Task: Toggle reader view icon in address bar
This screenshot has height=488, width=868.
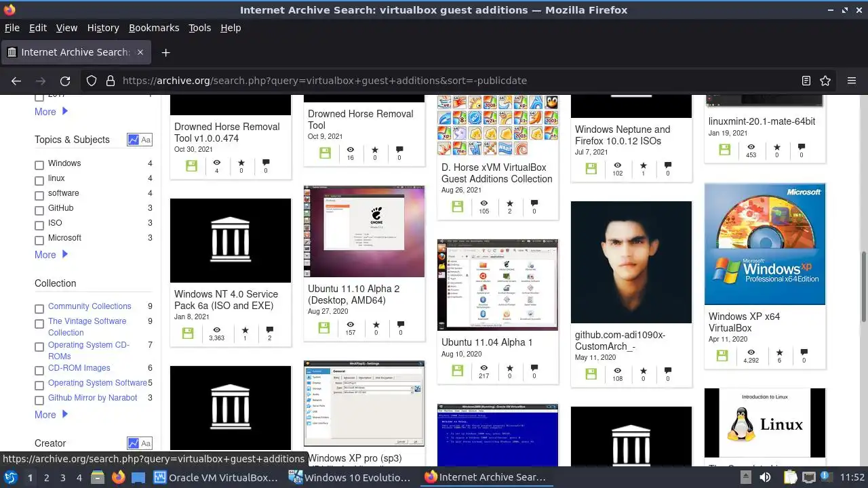Action: (806, 81)
